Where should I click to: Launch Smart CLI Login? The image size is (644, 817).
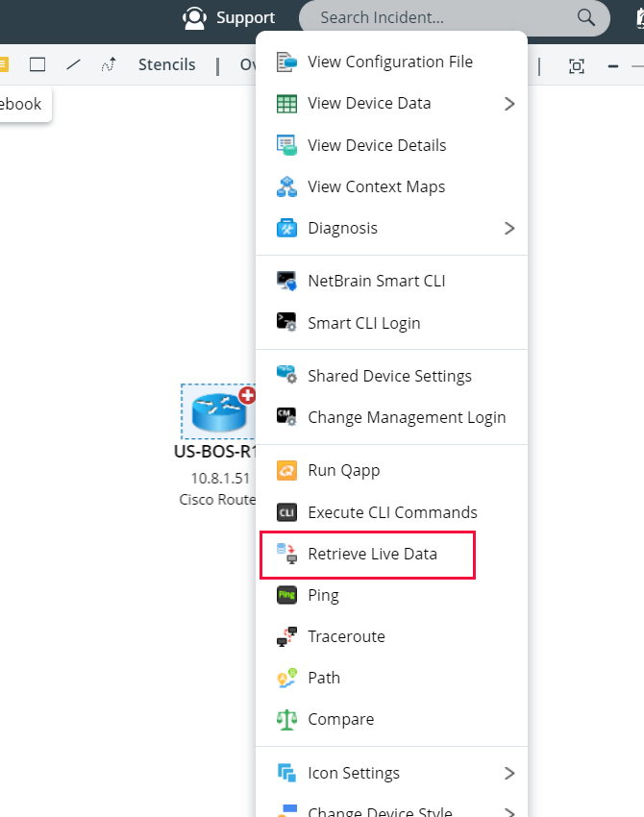[365, 323]
